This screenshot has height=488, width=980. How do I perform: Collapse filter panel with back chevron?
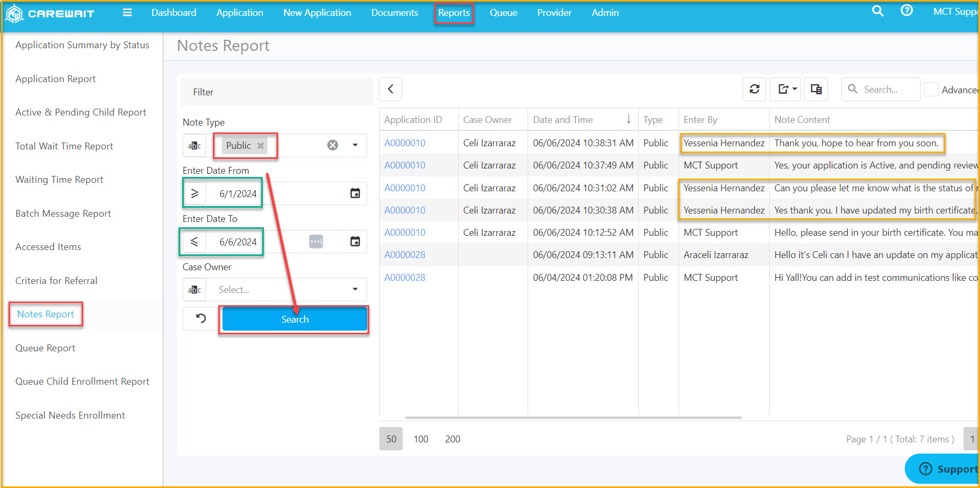(x=390, y=89)
